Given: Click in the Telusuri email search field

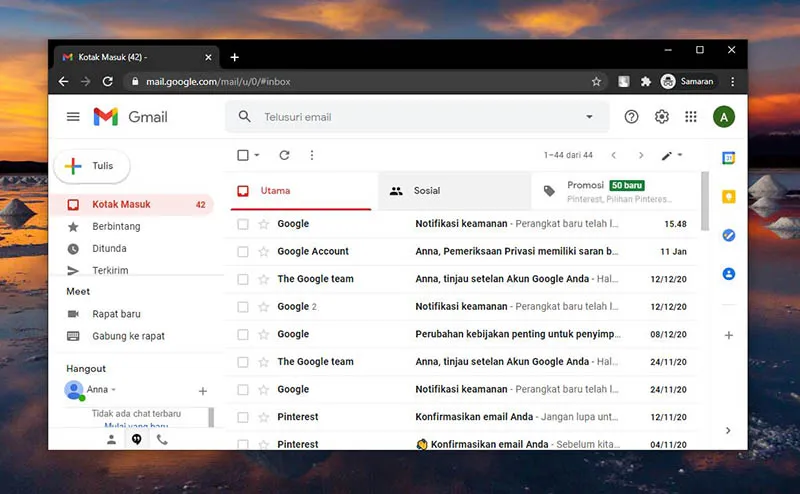Looking at the screenshot, I should click(x=400, y=117).
